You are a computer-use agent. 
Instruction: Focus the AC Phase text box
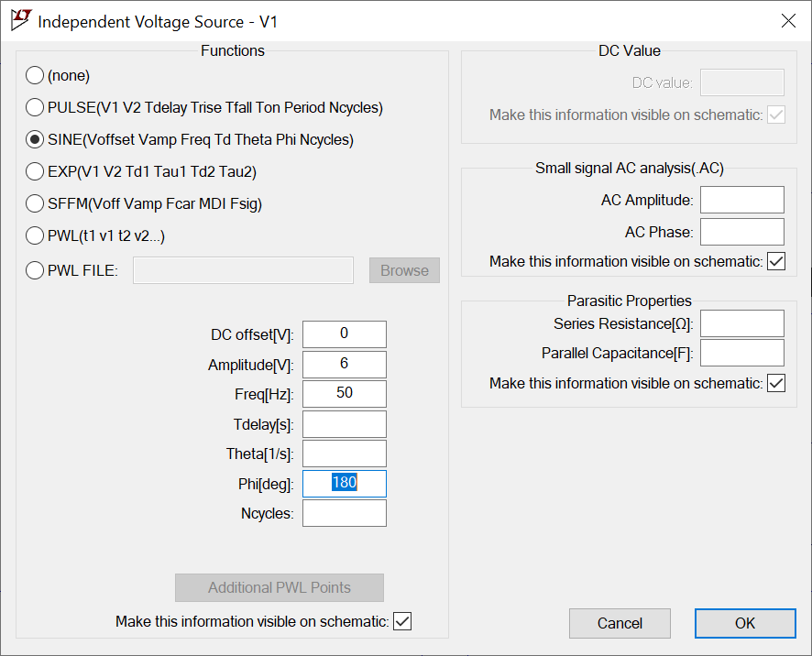tap(742, 232)
